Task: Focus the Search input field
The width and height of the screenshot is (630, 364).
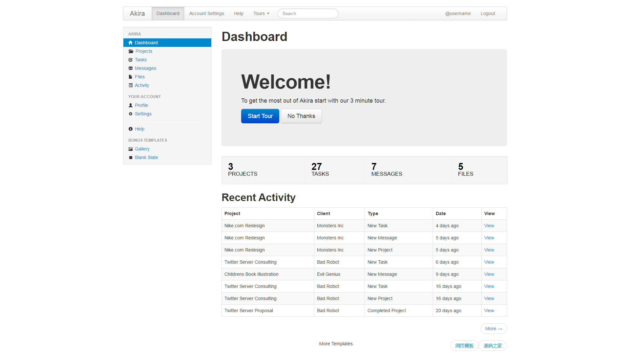Action: pos(308,13)
